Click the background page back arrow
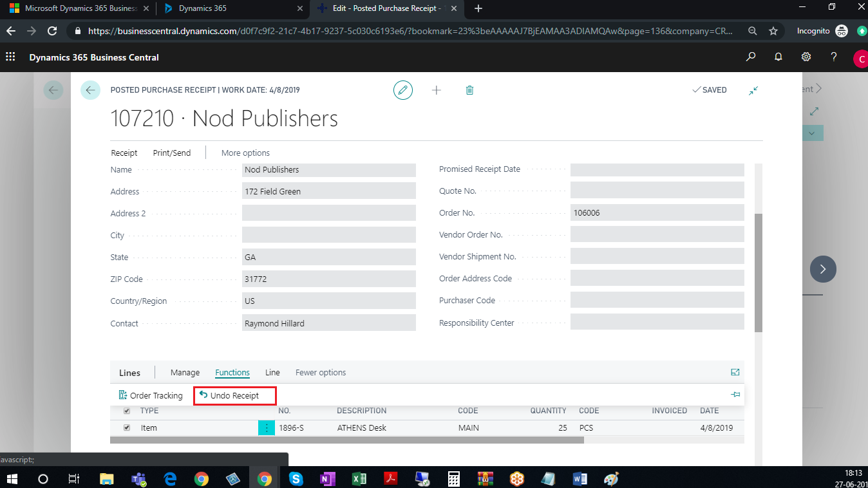The height and width of the screenshot is (488, 868). click(53, 90)
